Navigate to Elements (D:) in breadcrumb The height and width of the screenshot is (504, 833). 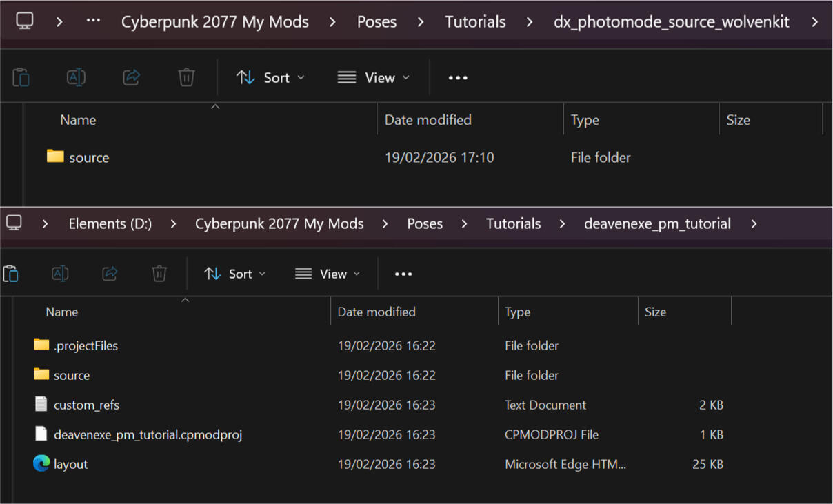[110, 223]
